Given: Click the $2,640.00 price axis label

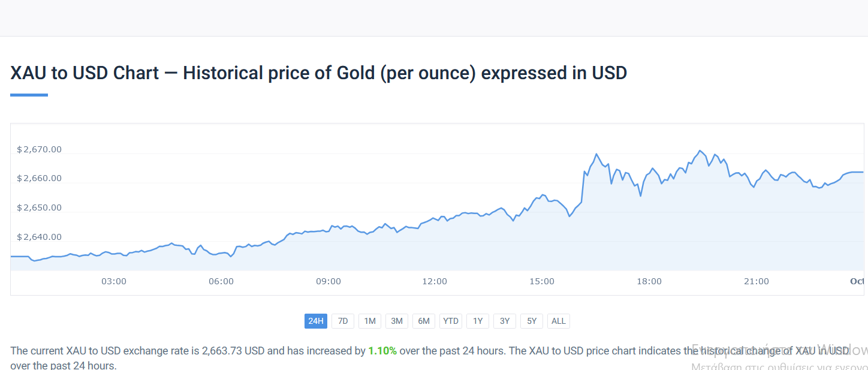Looking at the screenshot, I should [39, 237].
